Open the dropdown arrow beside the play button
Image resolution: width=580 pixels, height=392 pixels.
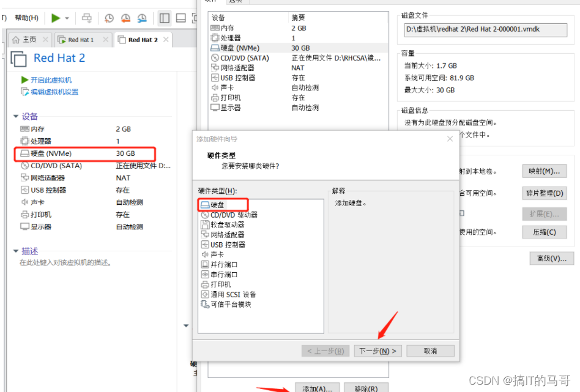[67, 18]
